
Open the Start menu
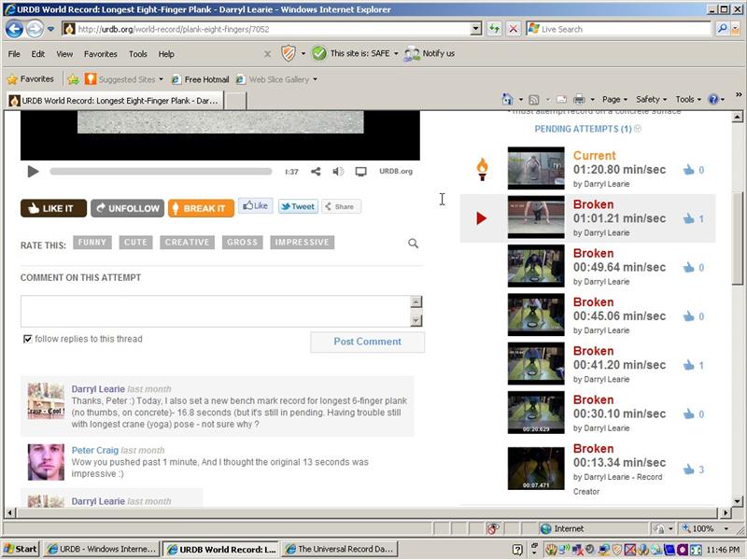pos(20,549)
